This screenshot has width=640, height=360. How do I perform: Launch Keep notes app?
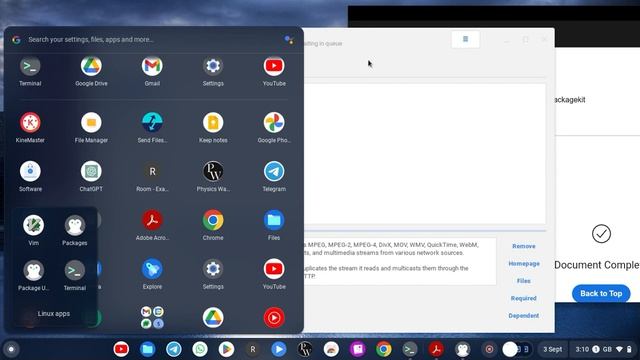tap(213, 122)
